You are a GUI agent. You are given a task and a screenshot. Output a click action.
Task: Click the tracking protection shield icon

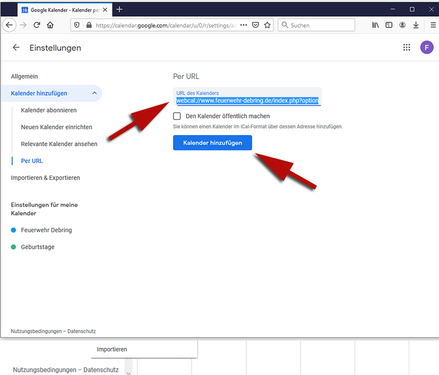(x=77, y=25)
